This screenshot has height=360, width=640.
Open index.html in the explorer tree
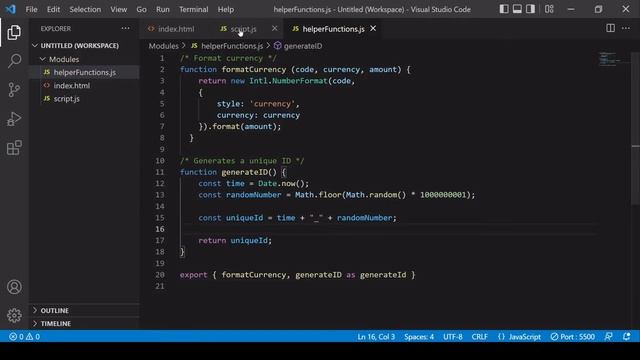tap(71, 85)
